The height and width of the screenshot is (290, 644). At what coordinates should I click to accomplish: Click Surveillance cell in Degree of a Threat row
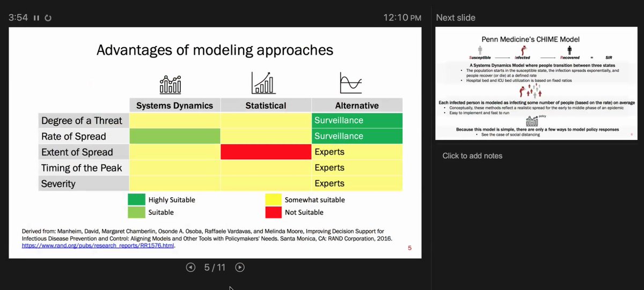(357, 121)
